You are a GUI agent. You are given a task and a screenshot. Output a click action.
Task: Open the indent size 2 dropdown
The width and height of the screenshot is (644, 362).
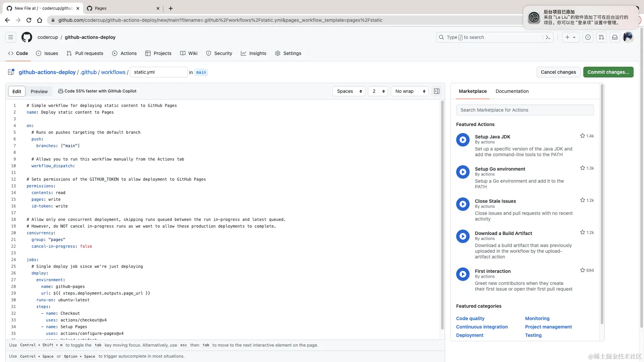[x=378, y=91]
